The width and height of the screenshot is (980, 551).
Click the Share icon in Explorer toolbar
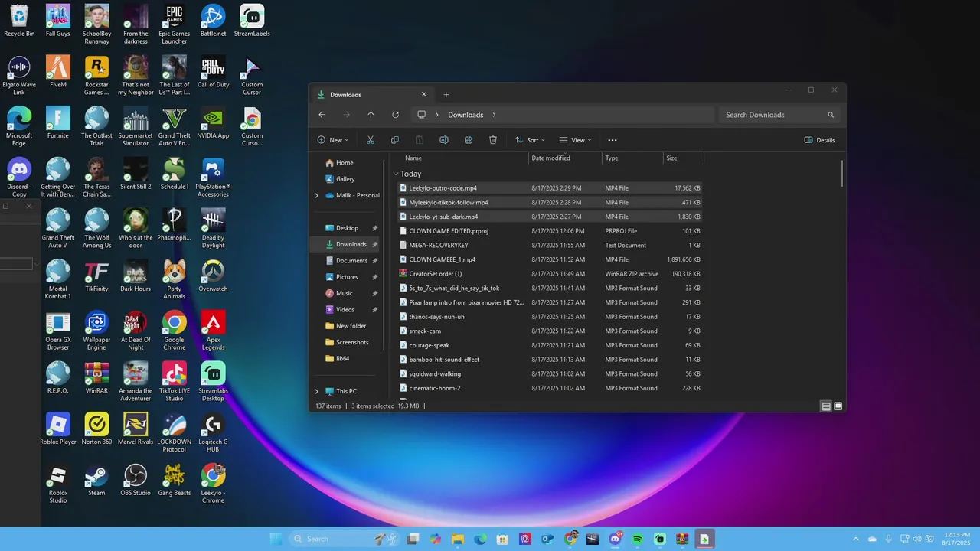click(x=469, y=140)
